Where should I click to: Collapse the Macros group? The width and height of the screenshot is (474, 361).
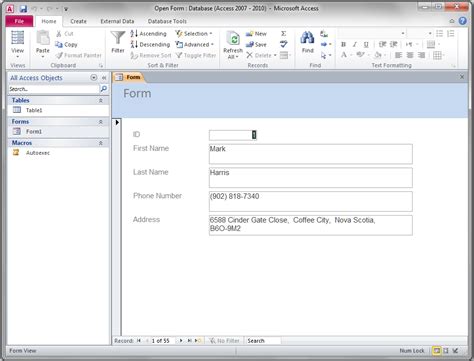point(100,143)
